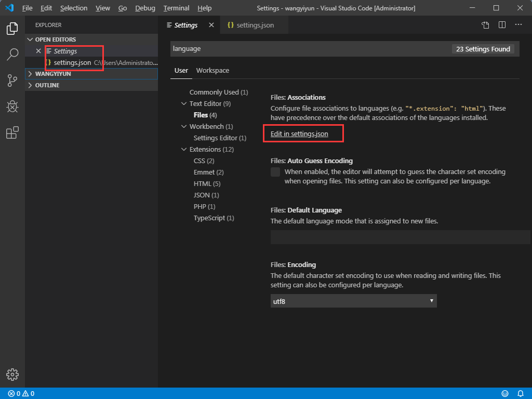Open the Search view

click(x=12, y=55)
